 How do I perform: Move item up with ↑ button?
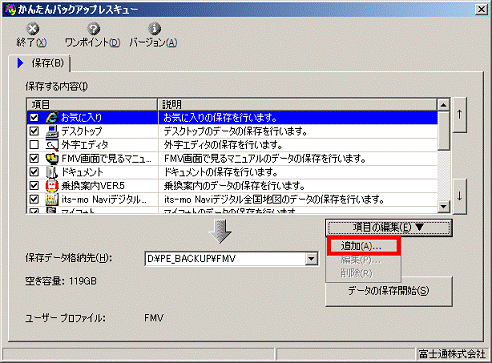pyautogui.click(x=460, y=115)
